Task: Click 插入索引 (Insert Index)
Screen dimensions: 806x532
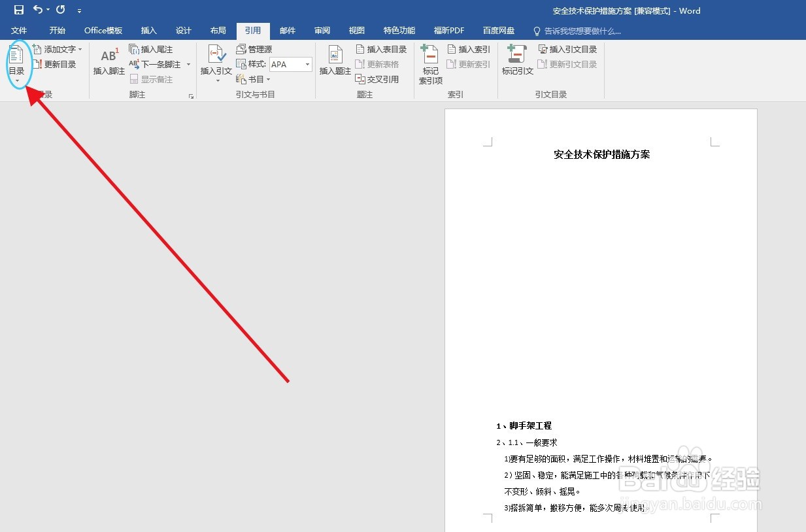Action: point(469,48)
